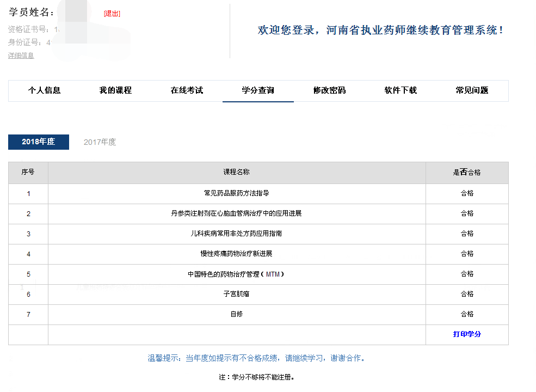Select the 子宫肌瘤 course row

[x=236, y=294]
